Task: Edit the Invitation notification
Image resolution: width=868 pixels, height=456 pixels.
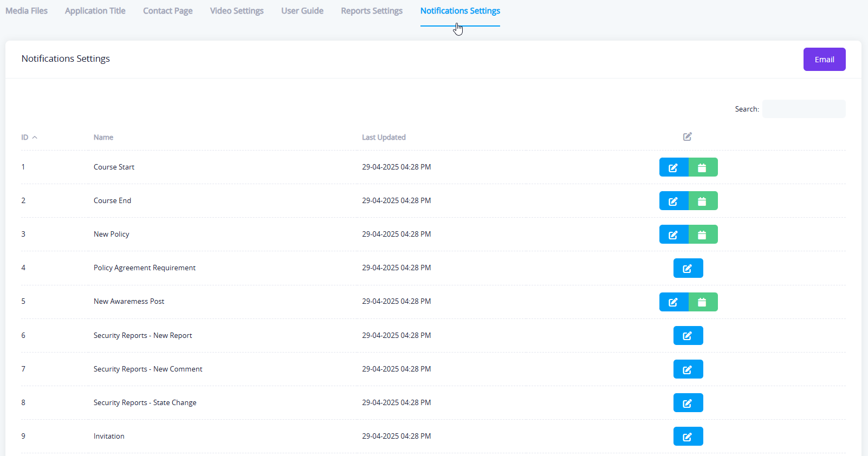Action: point(688,437)
